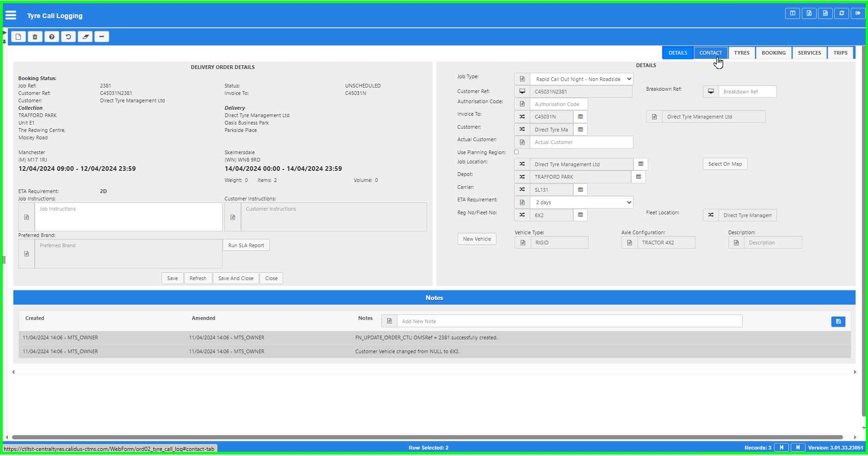Save the new note with blue disk icon
868x456 pixels.
pos(838,321)
